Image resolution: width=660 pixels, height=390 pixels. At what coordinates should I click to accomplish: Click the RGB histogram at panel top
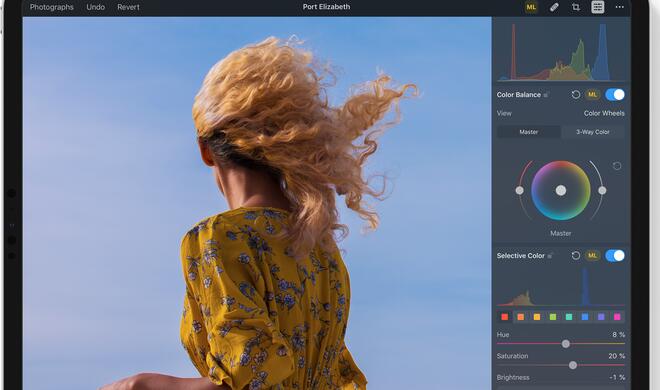tap(561, 51)
